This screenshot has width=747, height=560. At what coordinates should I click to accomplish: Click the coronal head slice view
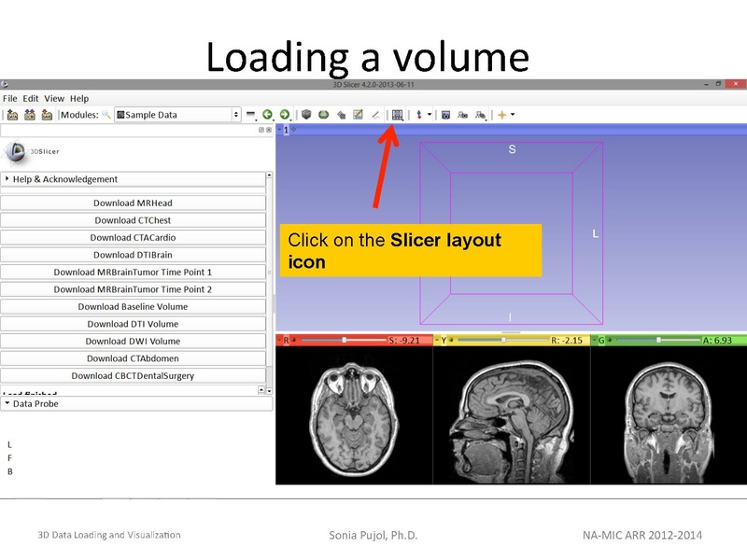[669, 415]
